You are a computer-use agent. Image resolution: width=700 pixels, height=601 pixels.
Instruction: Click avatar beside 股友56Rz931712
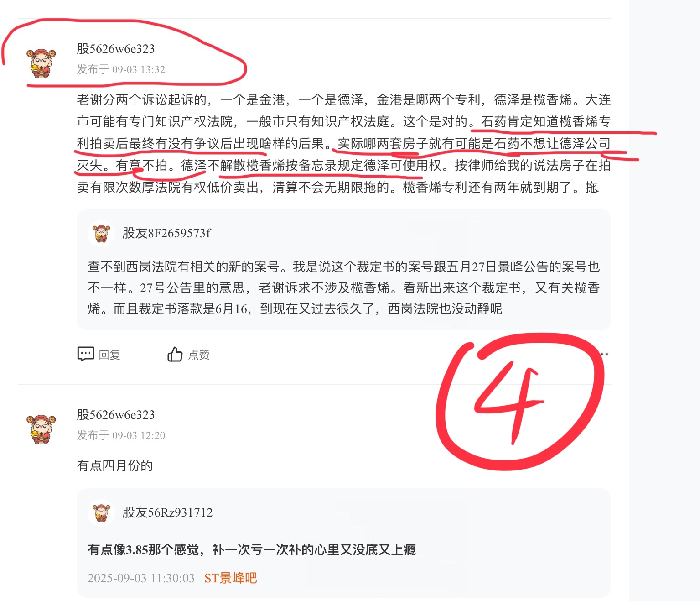(x=101, y=513)
